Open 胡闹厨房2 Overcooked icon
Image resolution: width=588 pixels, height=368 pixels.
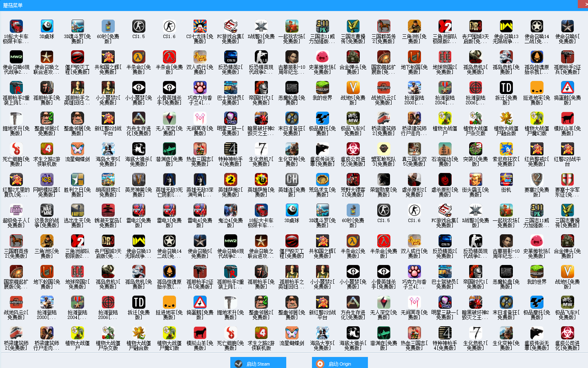click(108, 180)
